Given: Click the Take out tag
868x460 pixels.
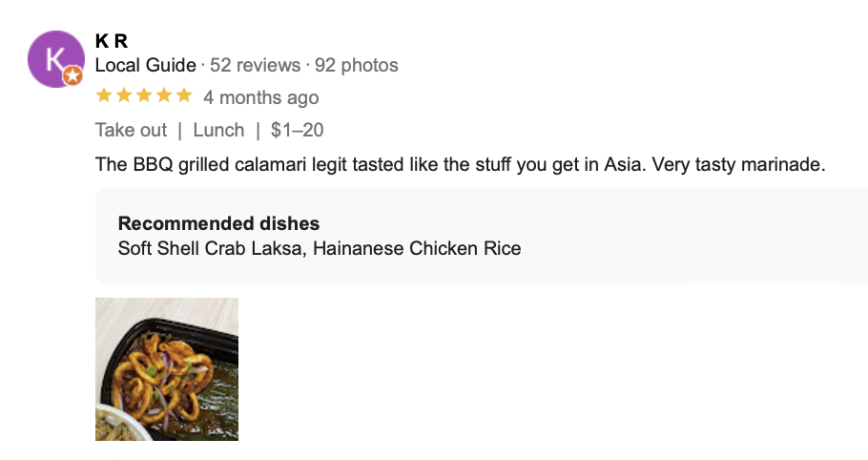Looking at the screenshot, I should (x=131, y=130).
